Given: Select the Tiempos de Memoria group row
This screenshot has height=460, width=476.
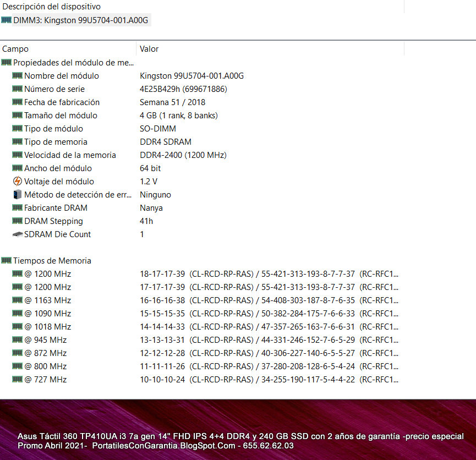Looking at the screenshot, I should click(52, 260).
